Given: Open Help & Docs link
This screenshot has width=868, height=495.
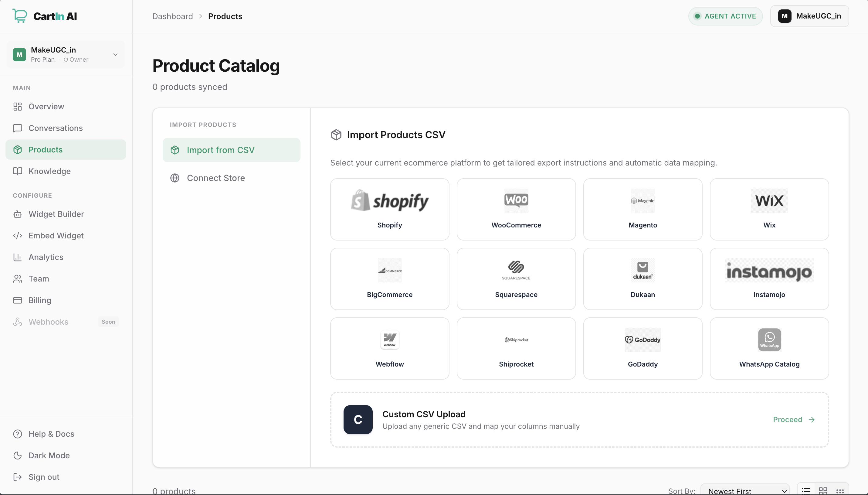Looking at the screenshot, I should point(66,434).
